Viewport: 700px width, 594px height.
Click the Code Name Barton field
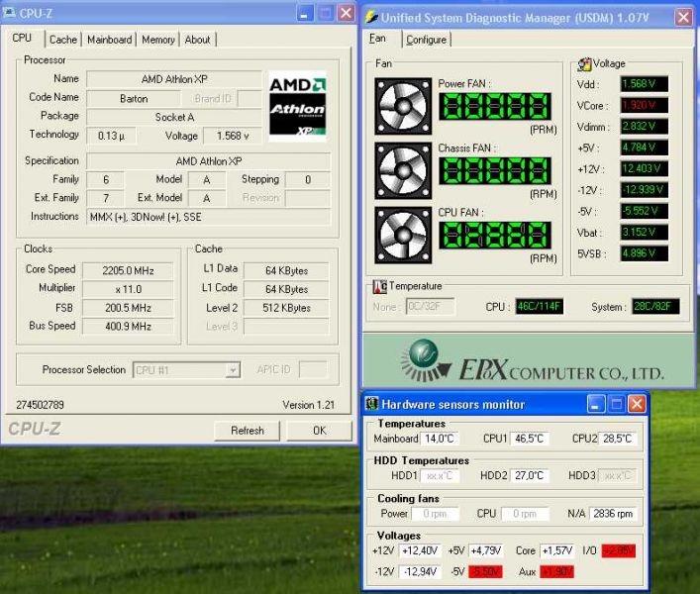[x=134, y=99]
